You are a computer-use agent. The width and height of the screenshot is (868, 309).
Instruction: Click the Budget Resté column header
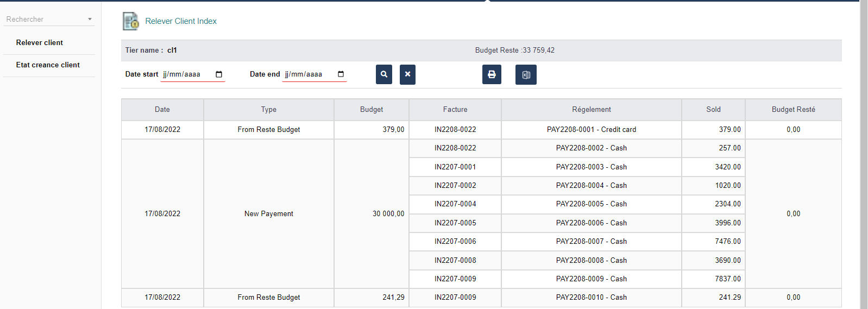793,110
